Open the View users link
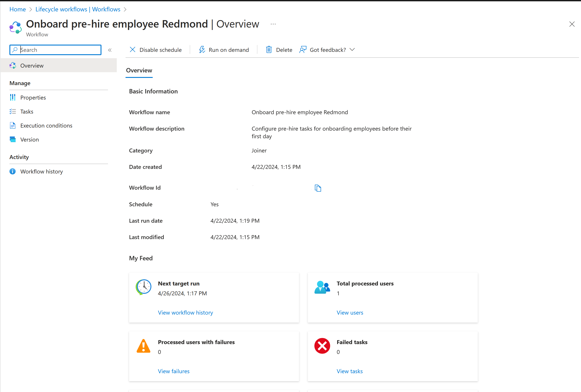This screenshot has width=581, height=392. pos(350,313)
